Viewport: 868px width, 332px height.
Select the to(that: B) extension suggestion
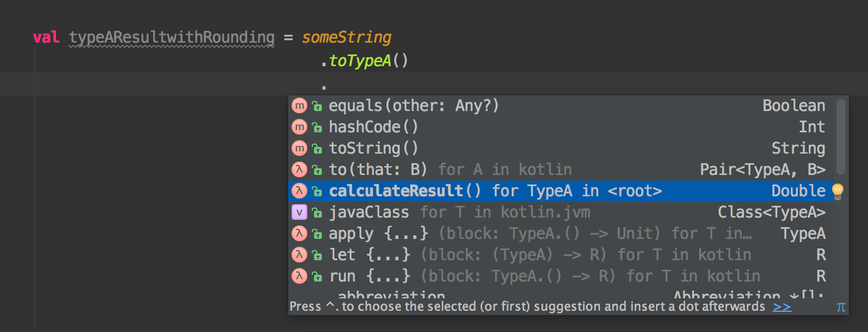click(x=378, y=169)
